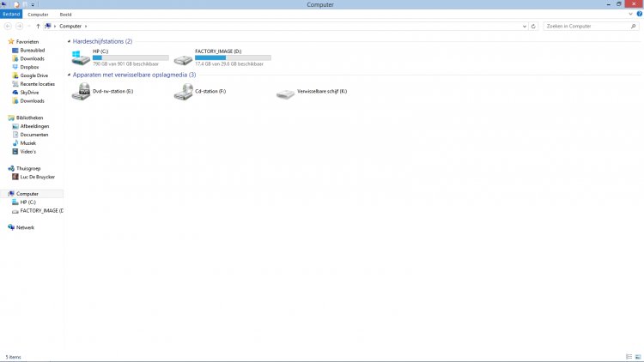644x362 pixels.
Task: Open Google Drive in the sidebar
Action: coord(33,75)
